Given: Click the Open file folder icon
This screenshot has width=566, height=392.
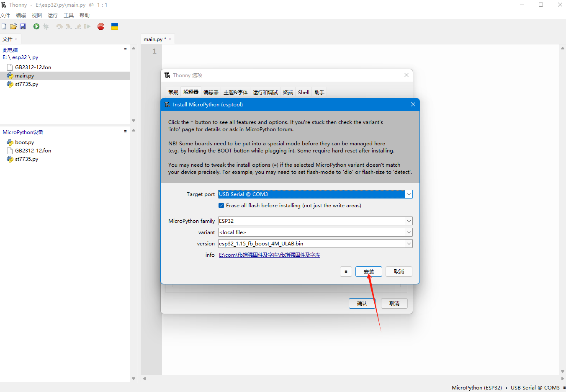Looking at the screenshot, I should 13,26.
